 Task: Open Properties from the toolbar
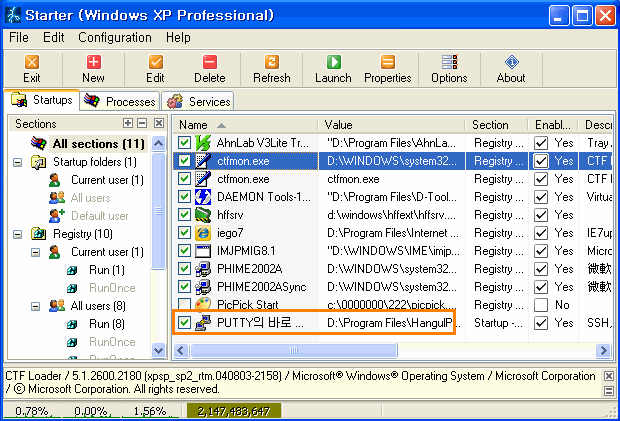coord(388,62)
